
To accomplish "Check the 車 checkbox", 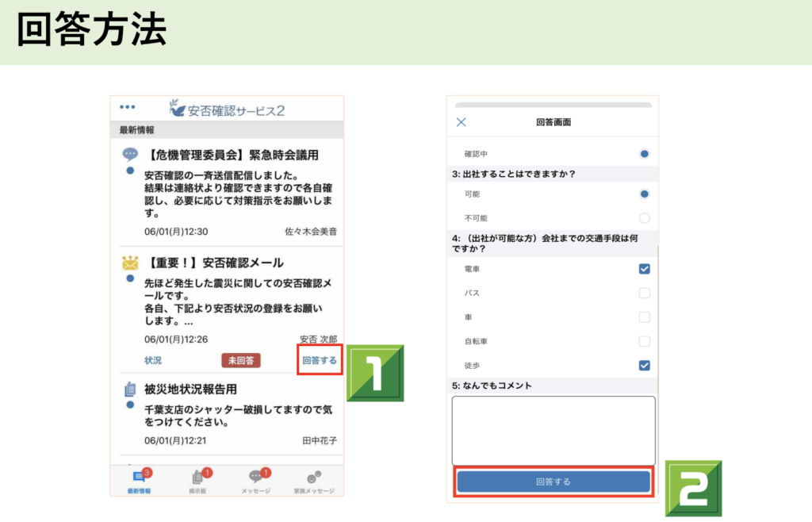I will click(644, 317).
